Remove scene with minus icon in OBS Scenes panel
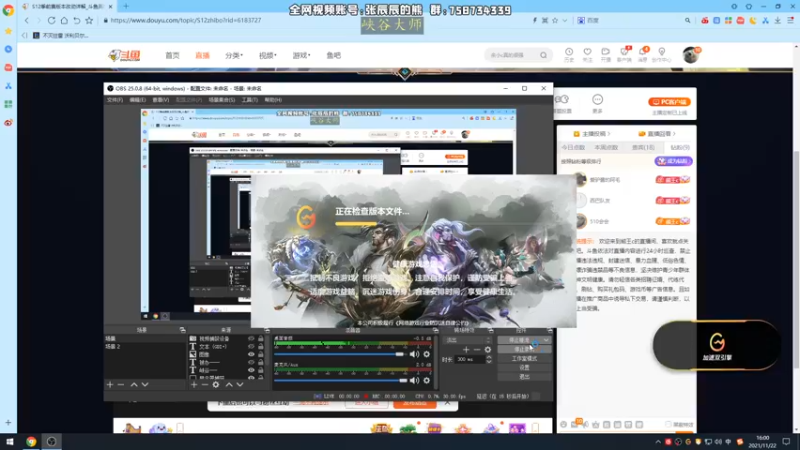800x450 pixels. click(121, 385)
